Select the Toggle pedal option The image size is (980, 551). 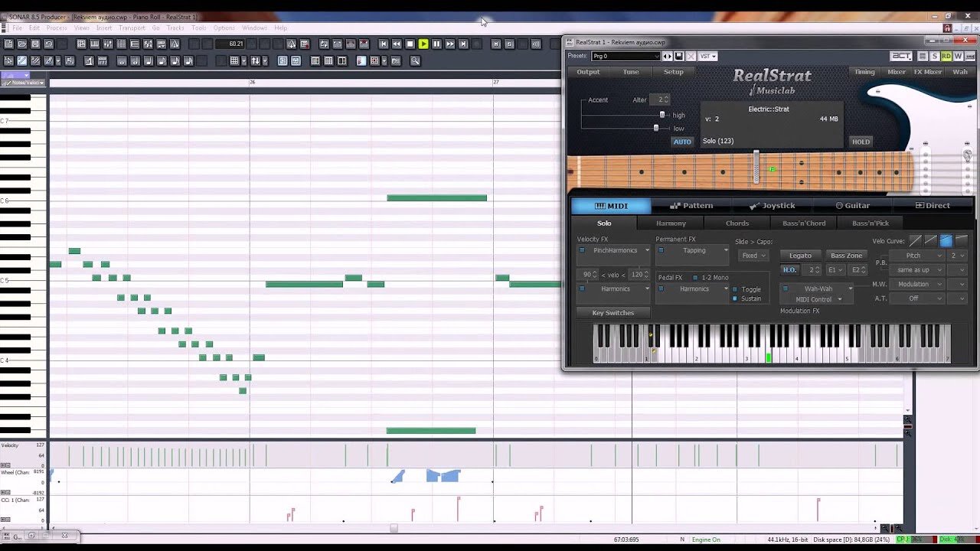click(735, 289)
